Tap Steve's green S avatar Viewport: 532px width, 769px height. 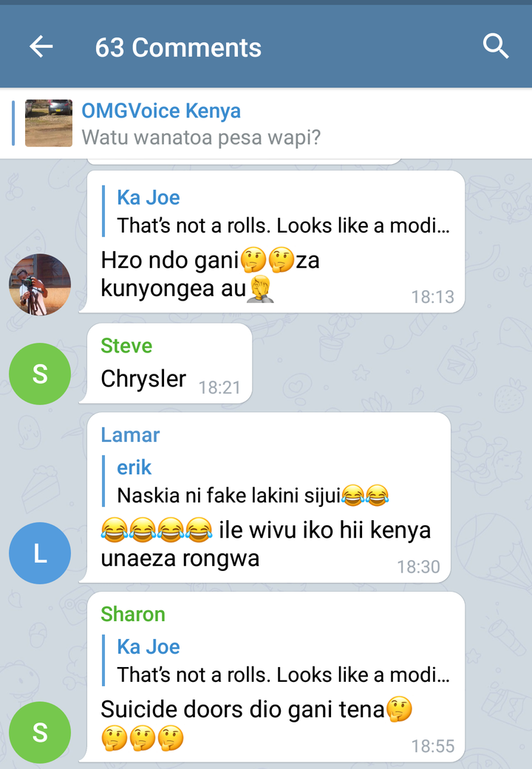pyautogui.click(x=40, y=374)
